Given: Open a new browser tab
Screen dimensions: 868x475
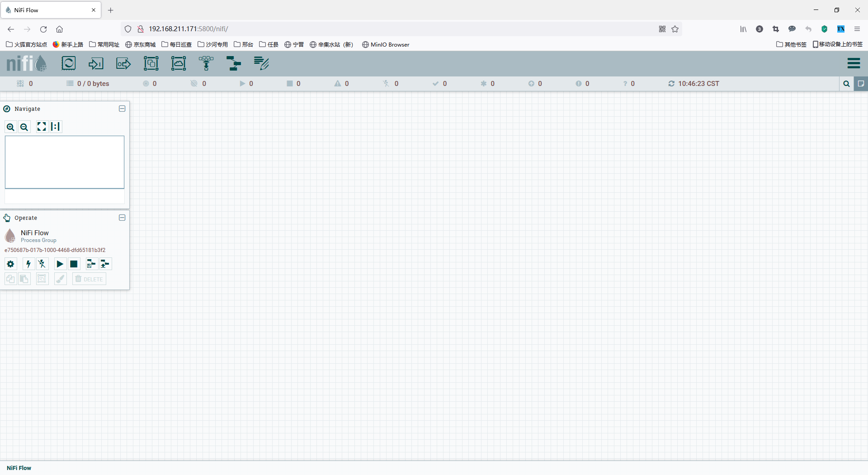Looking at the screenshot, I should coord(111,10).
